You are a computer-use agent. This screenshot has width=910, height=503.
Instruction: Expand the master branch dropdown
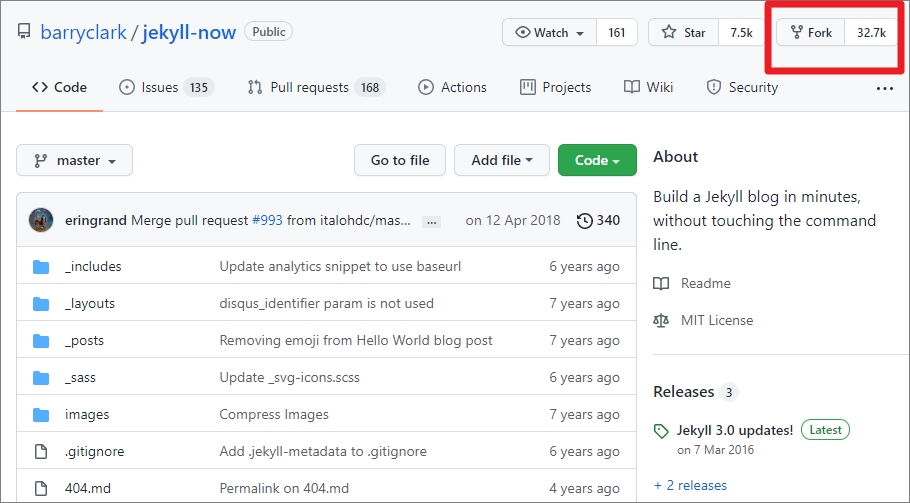pyautogui.click(x=74, y=160)
